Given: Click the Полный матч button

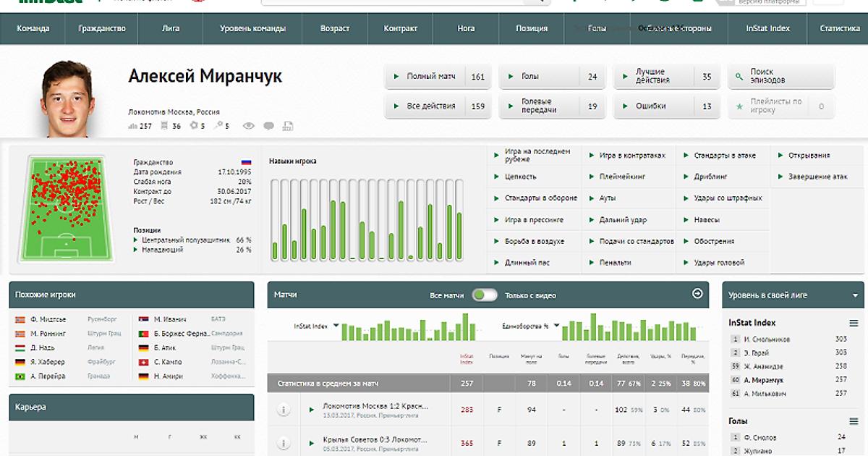Looking at the screenshot, I should point(438,76).
